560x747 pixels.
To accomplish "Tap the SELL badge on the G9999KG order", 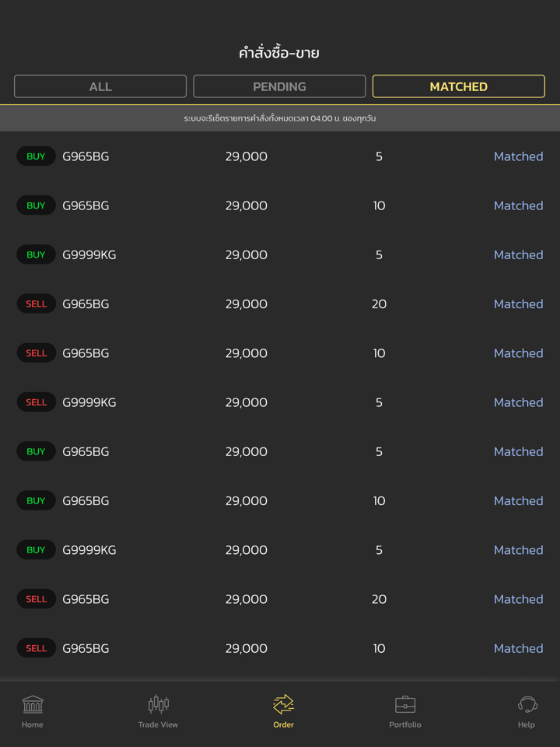I will tap(37, 402).
